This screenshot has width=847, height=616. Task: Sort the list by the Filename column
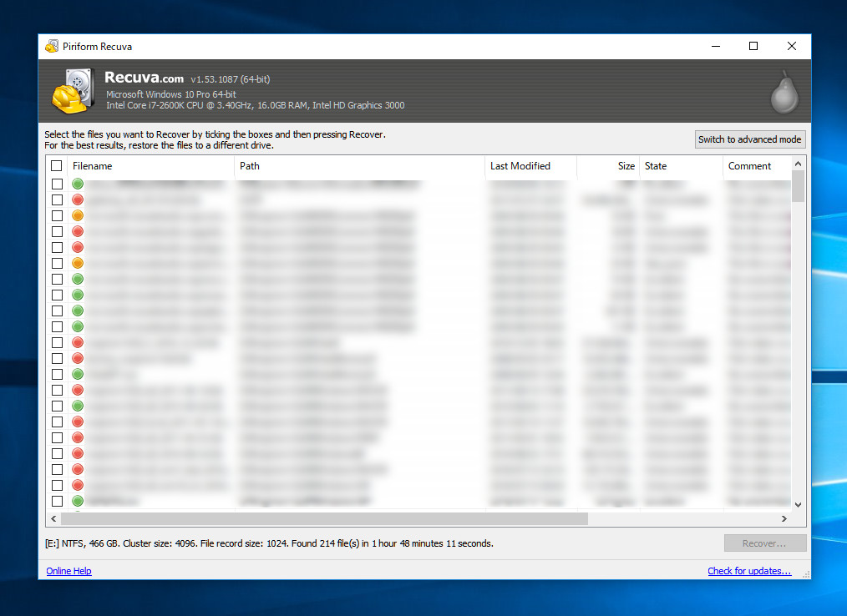pos(150,166)
